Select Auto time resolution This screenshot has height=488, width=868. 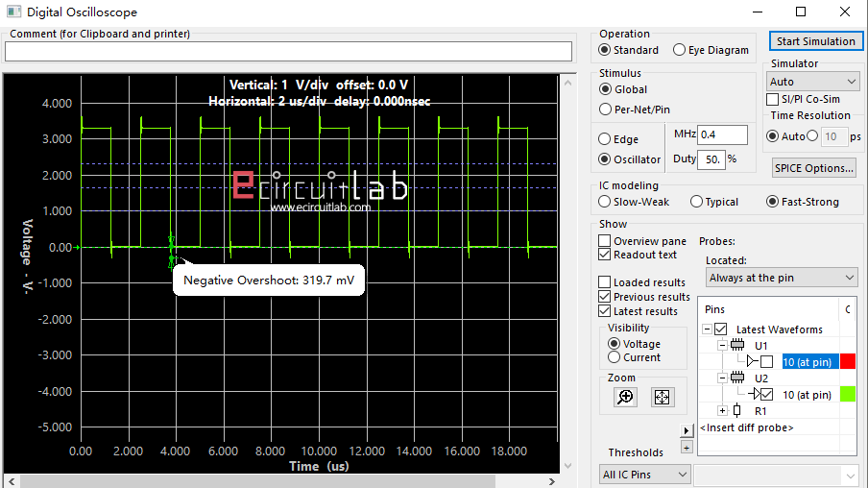pyautogui.click(x=772, y=136)
